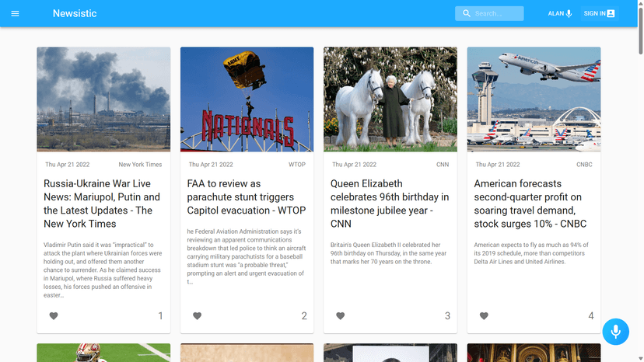This screenshot has width=644, height=362.
Task: Go to the Newsistic home title
Action: click(75, 13)
